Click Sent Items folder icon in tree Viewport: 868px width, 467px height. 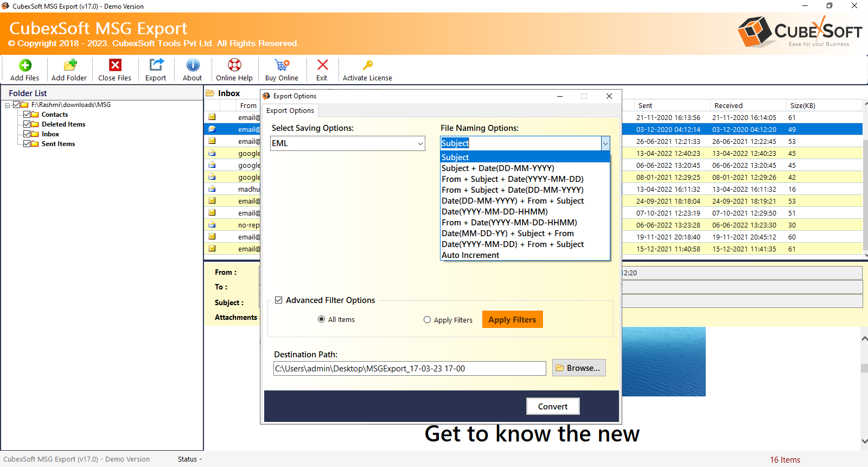click(x=35, y=144)
